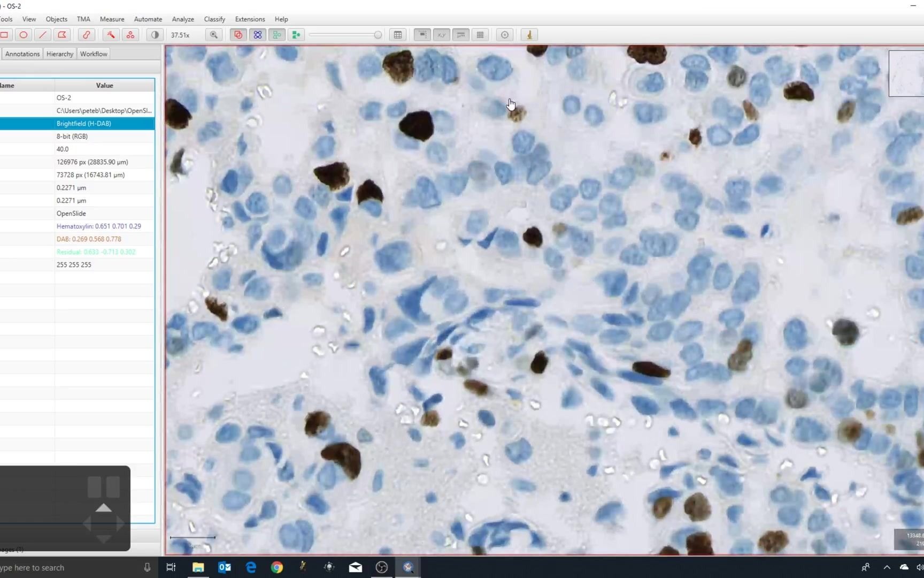This screenshot has height=578, width=924.
Task: Toggle the counting grid overlay
Action: 480,35
